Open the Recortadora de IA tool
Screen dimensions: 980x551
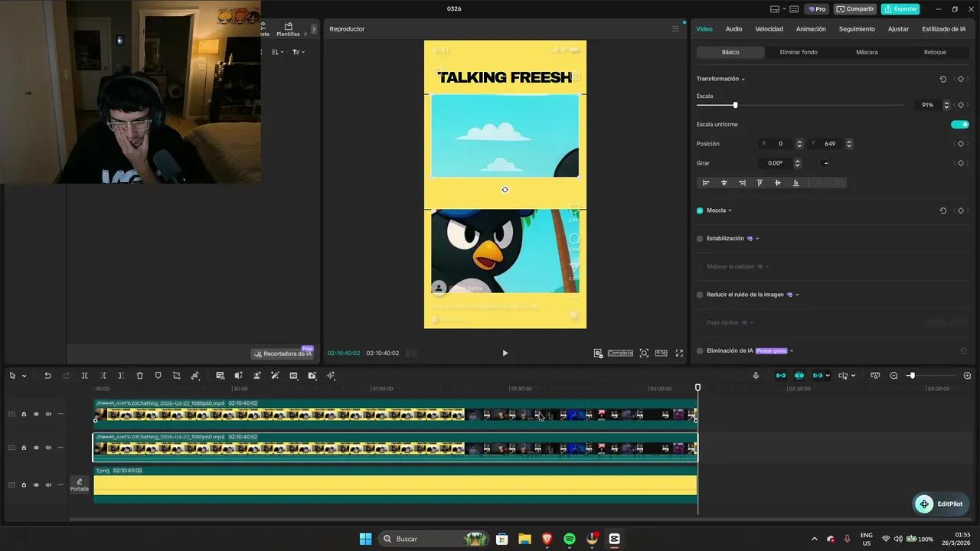click(283, 354)
